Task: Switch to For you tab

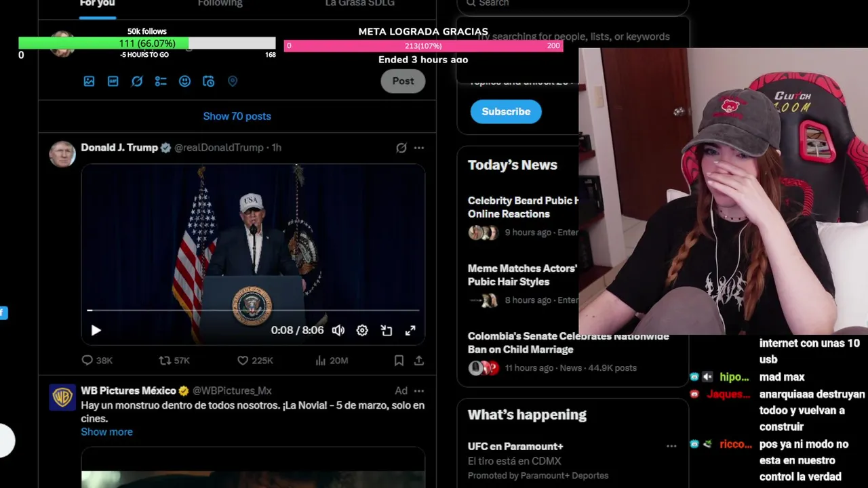Action: coord(97,4)
